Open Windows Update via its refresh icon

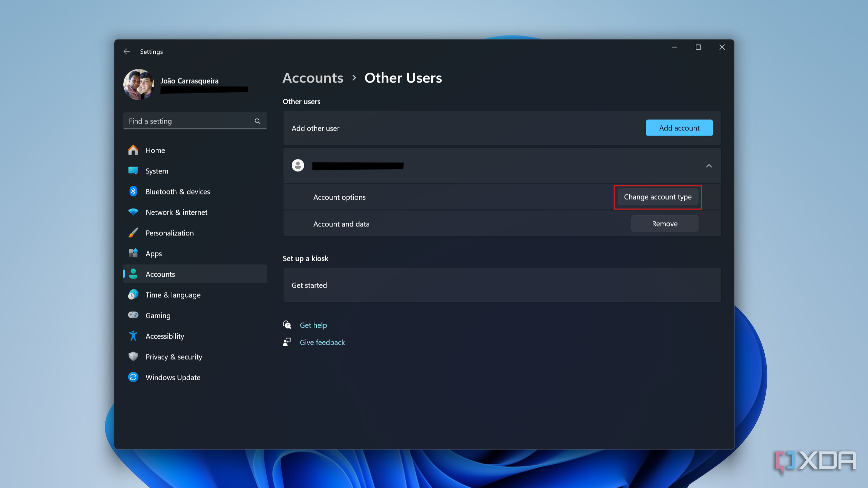pos(133,377)
